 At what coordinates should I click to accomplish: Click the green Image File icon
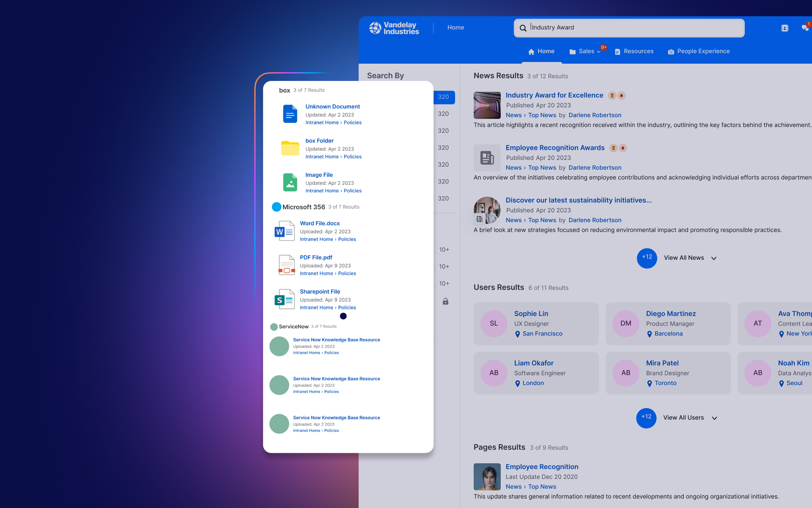coord(290,182)
